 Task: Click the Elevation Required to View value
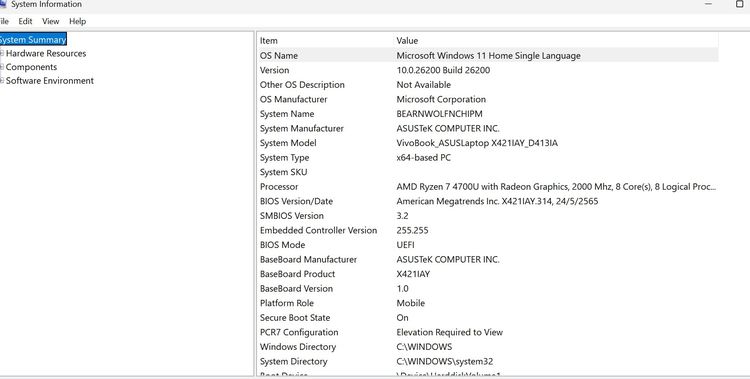coord(450,333)
